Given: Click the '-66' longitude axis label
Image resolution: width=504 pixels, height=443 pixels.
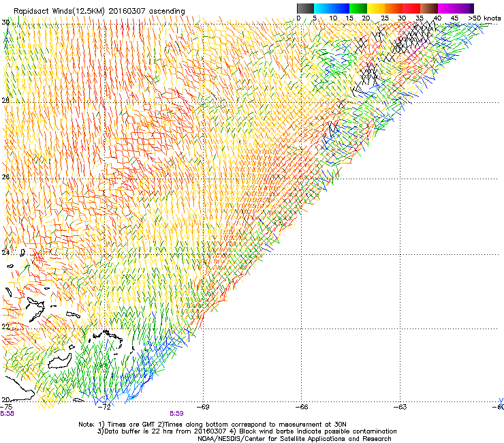Looking at the screenshot, I should click(x=302, y=407).
